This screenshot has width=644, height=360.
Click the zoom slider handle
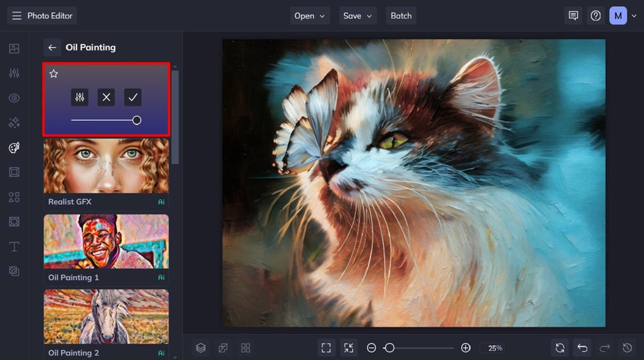(390, 348)
